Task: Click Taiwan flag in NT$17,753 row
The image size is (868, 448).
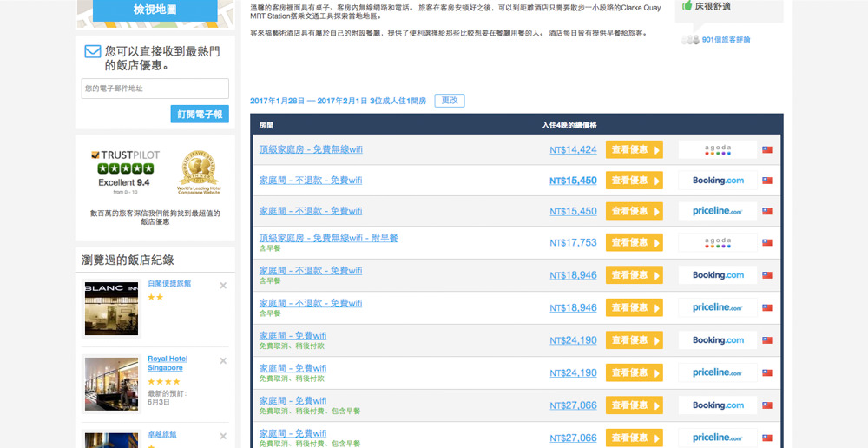Action: pos(766,242)
